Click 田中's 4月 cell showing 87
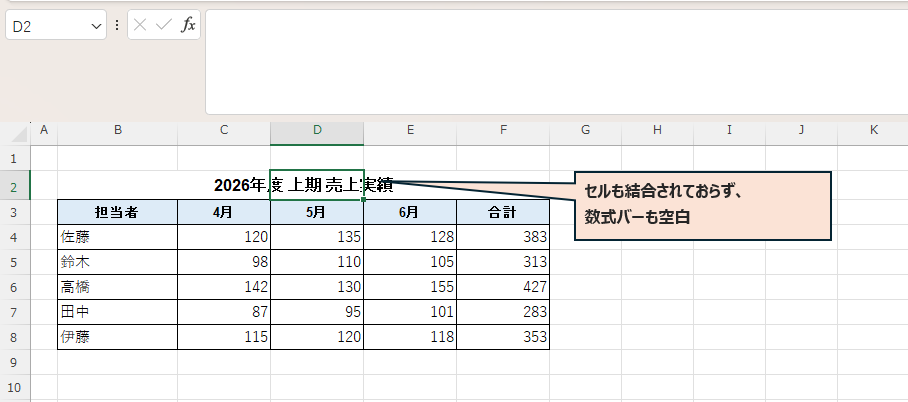Screen dimensions: 908x402 (224, 312)
